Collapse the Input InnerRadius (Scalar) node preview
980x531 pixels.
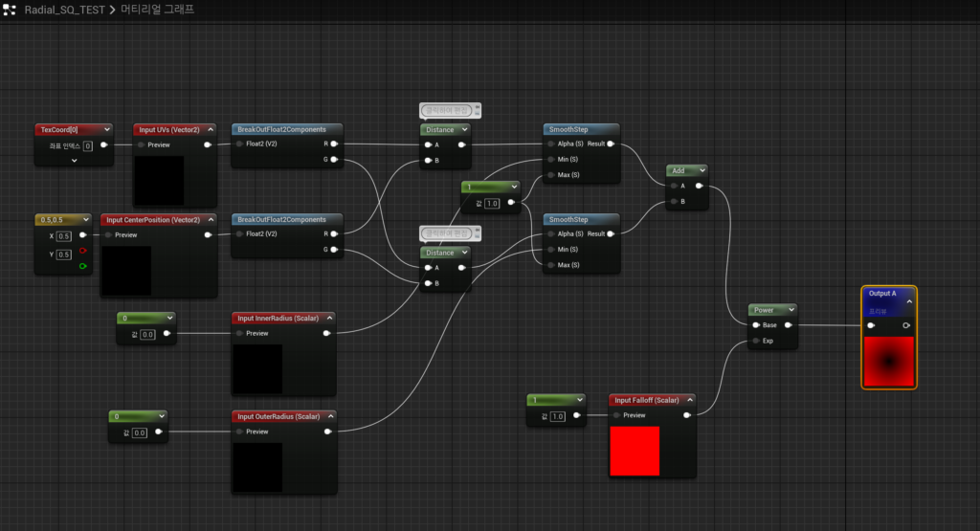(x=327, y=318)
